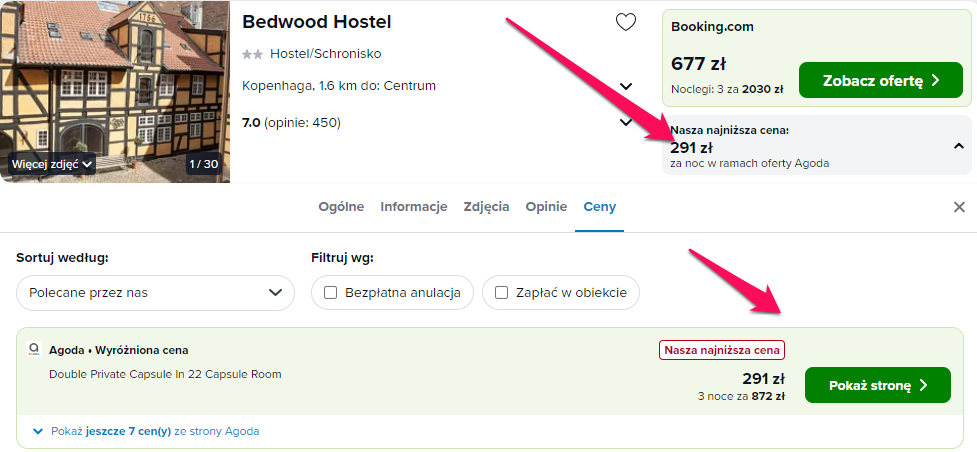Select the Opinie tab
This screenshot has width=977, height=452.
point(546,207)
